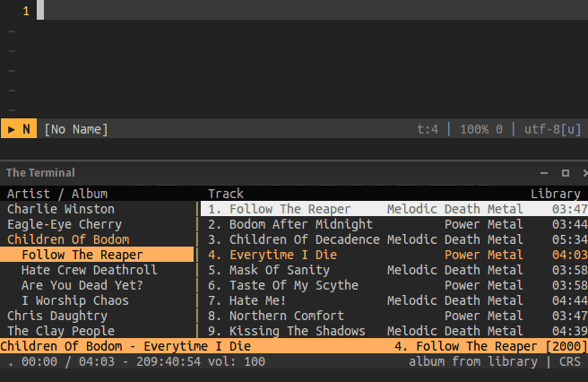Click The Terminal window title
Image resolution: width=588 pixels, height=382 pixels.
tap(40, 173)
